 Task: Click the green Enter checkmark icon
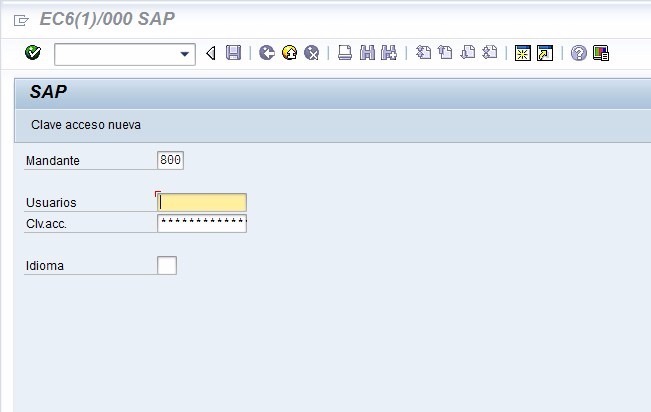(33, 53)
